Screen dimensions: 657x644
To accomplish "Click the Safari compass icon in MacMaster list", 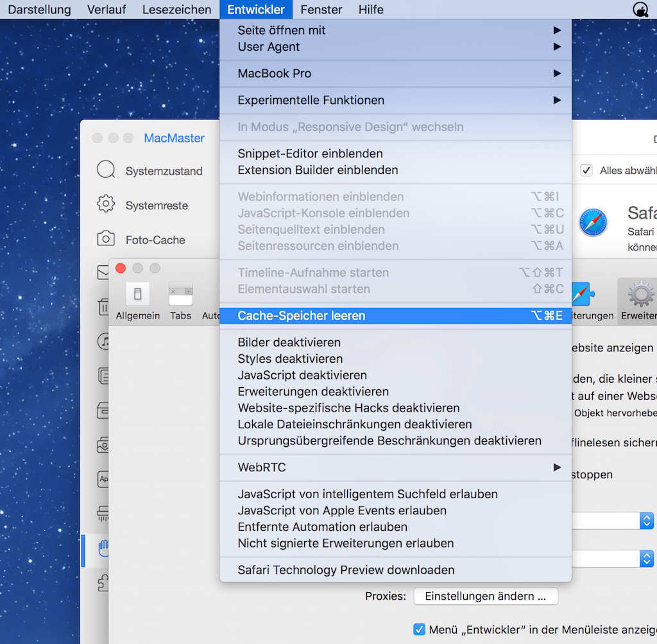I will pos(593,222).
